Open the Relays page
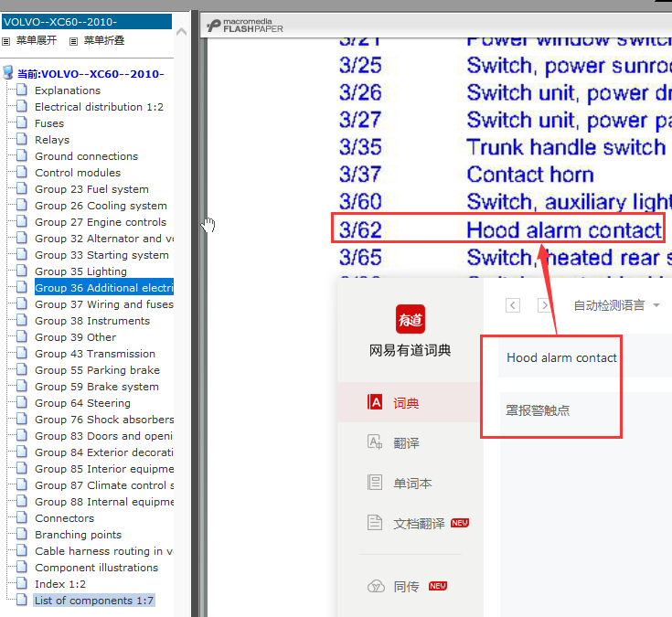 [x=52, y=140]
